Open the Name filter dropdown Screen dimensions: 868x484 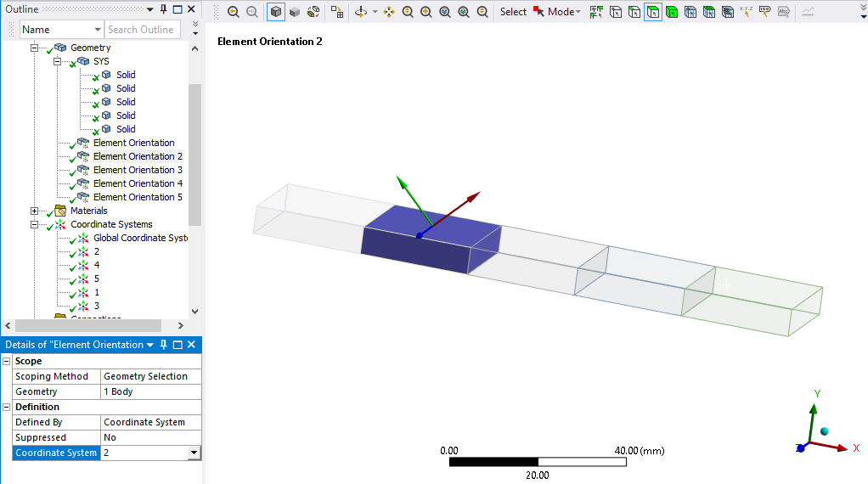[x=95, y=30]
